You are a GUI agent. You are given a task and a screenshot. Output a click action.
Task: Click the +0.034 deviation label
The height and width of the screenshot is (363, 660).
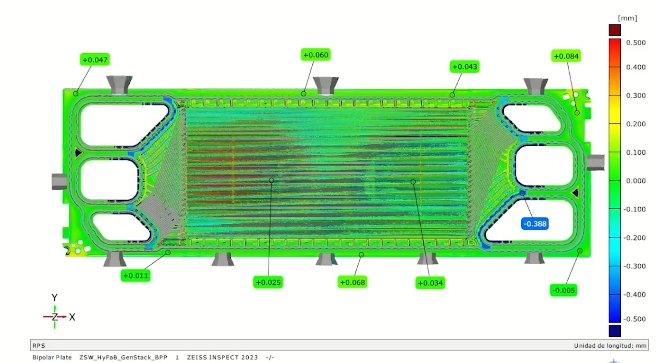(430, 283)
